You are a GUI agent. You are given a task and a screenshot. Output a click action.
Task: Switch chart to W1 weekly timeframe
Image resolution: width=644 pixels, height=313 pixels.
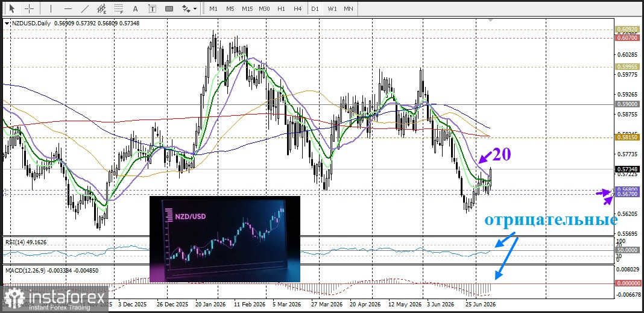[x=332, y=8]
